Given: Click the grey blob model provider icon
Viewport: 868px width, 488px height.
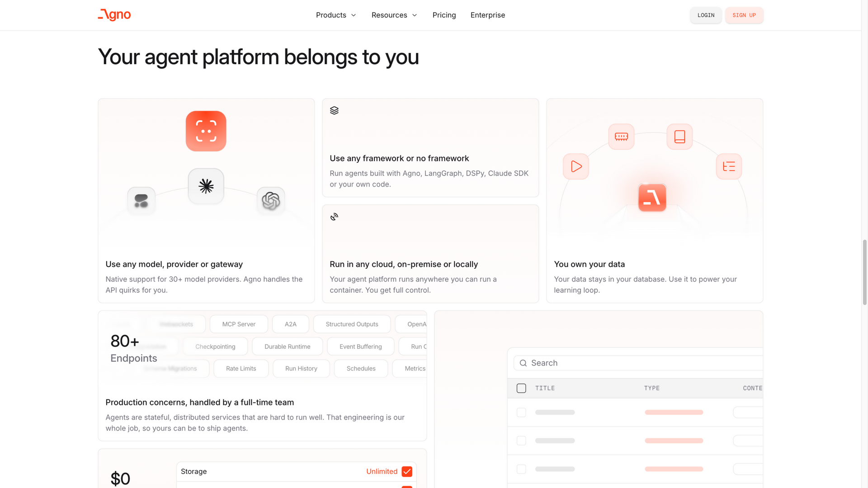Looking at the screenshot, I should (x=141, y=201).
